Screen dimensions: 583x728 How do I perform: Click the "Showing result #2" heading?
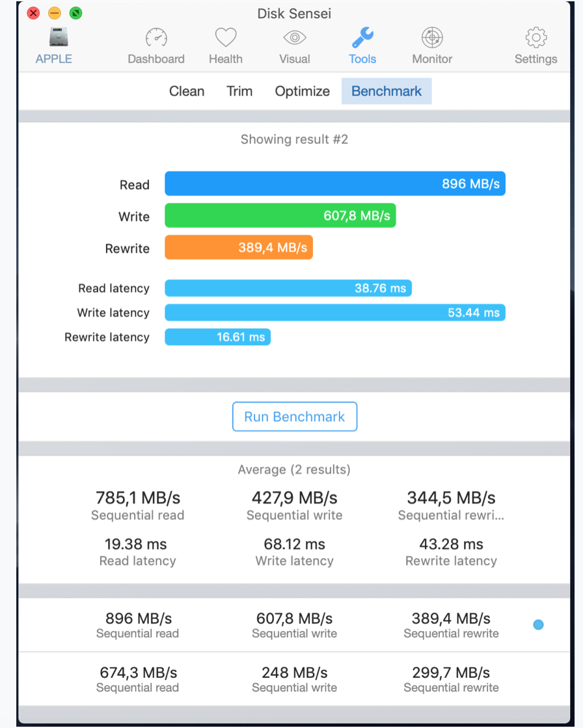pyautogui.click(x=295, y=139)
